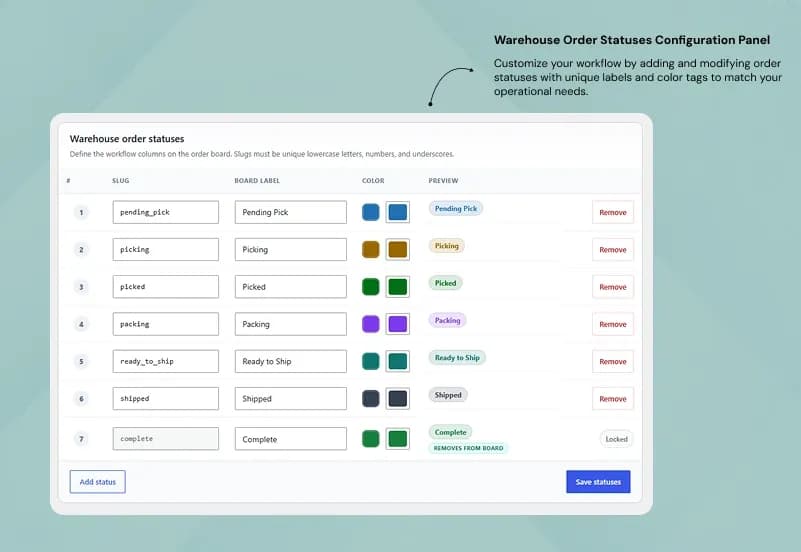Viewport: 801px width, 552px height.
Task: Click the rounded blue swatch in Pending Pick row
Action: [370, 212]
